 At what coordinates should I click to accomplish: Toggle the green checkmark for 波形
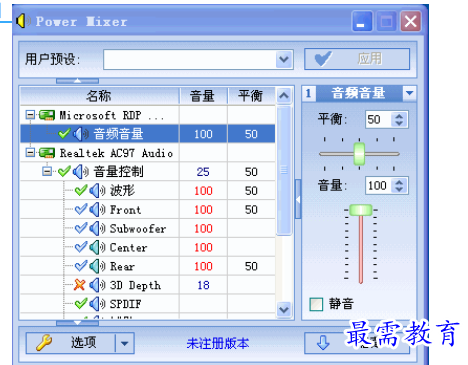[81, 190]
